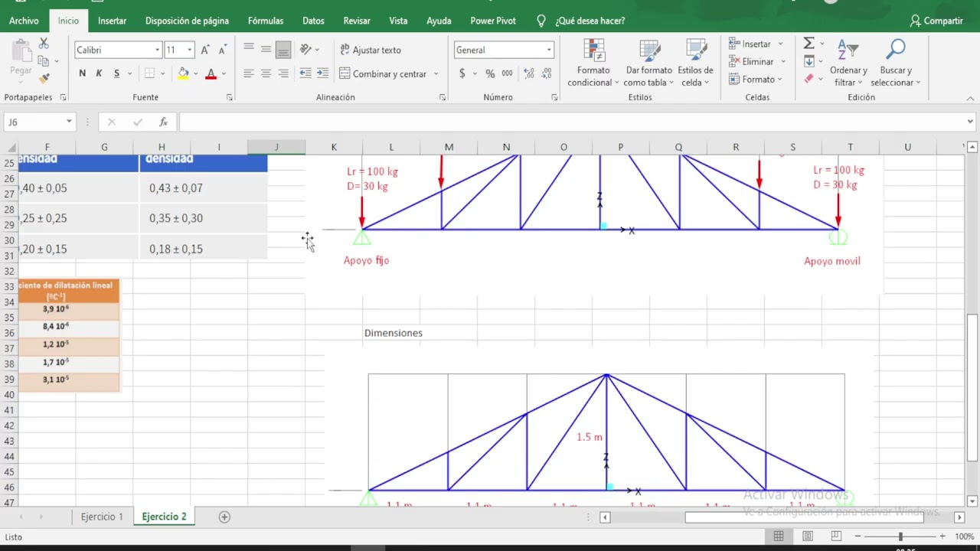
Task: Click the Pegar paste button
Action: [x=21, y=60]
